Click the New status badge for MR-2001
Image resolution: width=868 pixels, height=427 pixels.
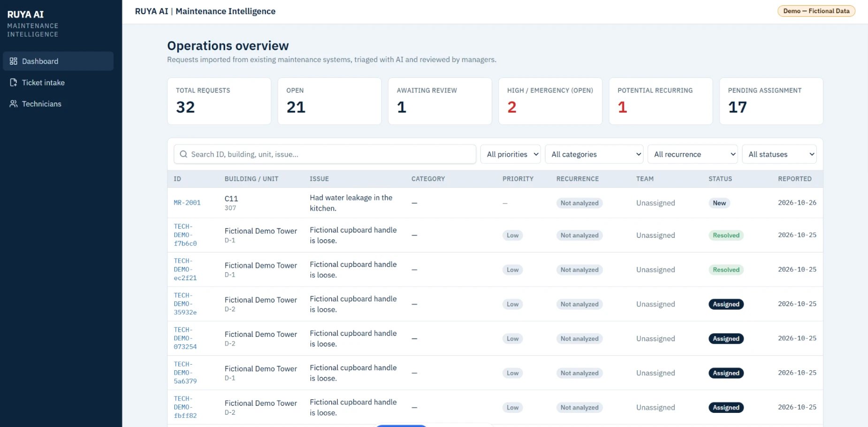pos(719,203)
